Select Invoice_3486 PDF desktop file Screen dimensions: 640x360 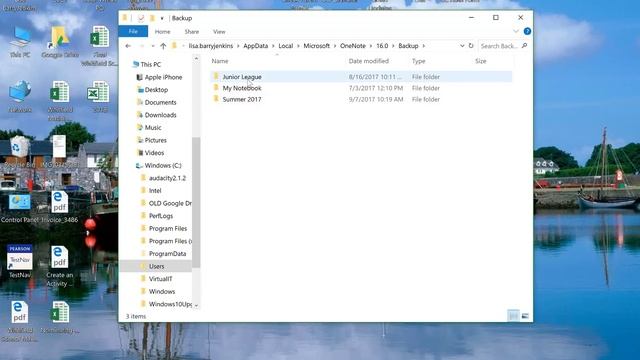pos(60,207)
